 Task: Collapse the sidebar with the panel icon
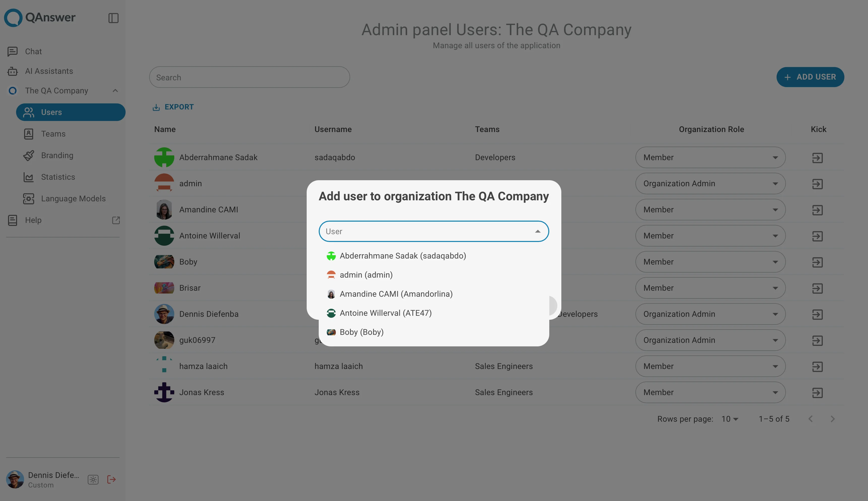(113, 18)
